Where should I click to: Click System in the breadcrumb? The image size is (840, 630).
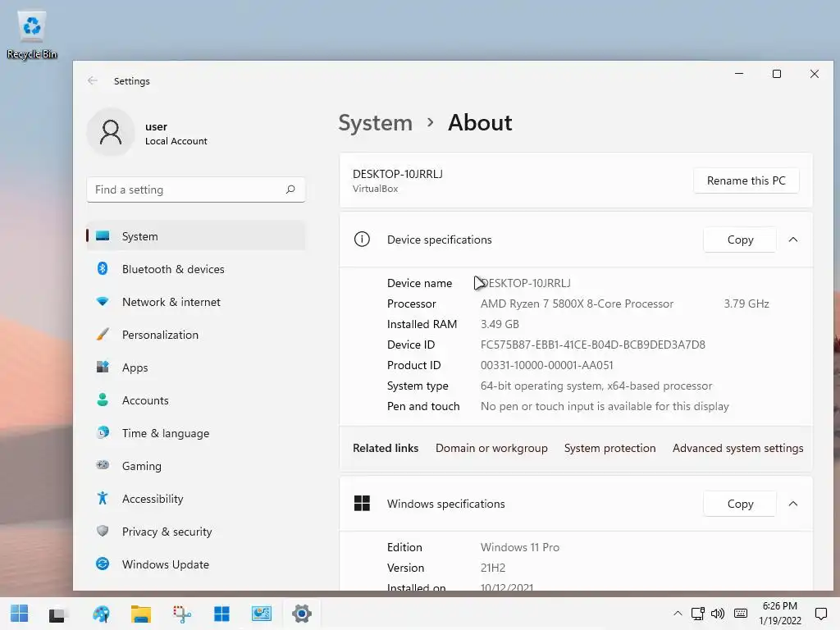pos(376,123)
